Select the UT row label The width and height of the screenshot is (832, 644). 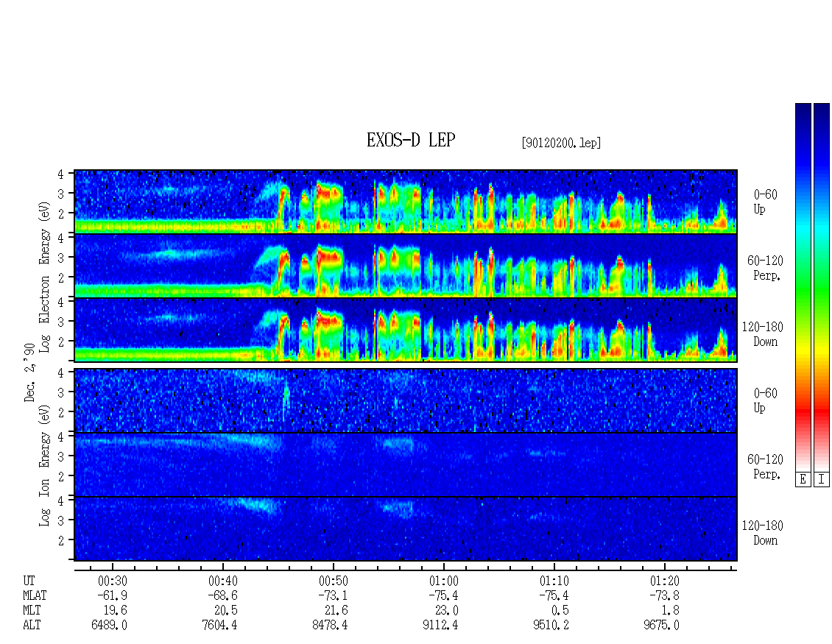click(x=29, y=581)
